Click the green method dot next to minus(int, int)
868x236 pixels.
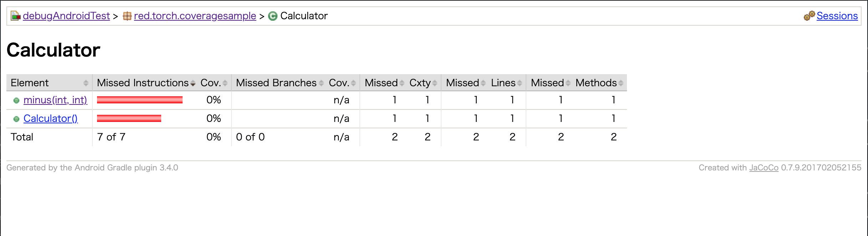pyautogui.click(x=16, y=101)
